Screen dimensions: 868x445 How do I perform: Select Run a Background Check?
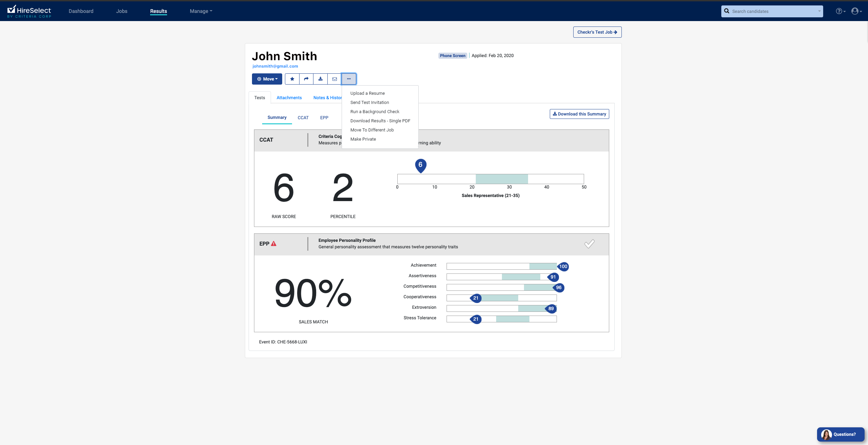tap(375, 111)
